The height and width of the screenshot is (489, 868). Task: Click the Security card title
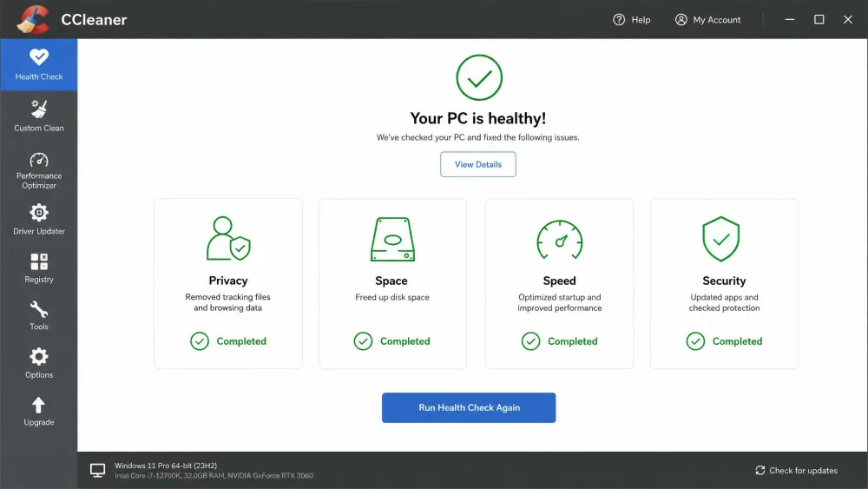pos(724,281)
